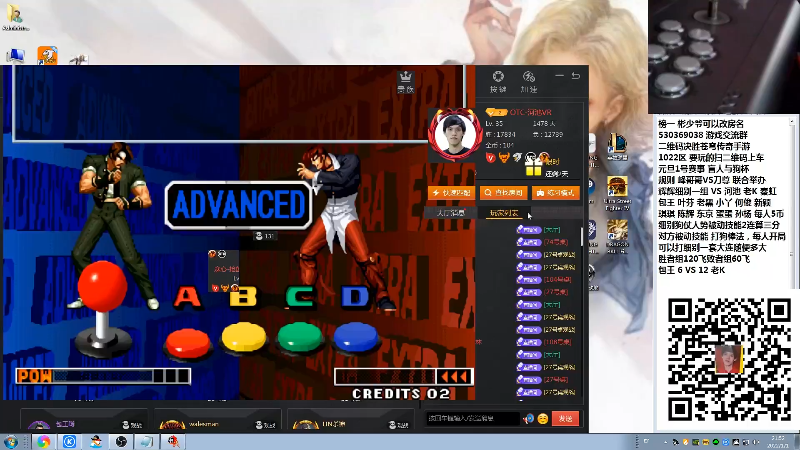Click the last player row in list

point(546,392)
